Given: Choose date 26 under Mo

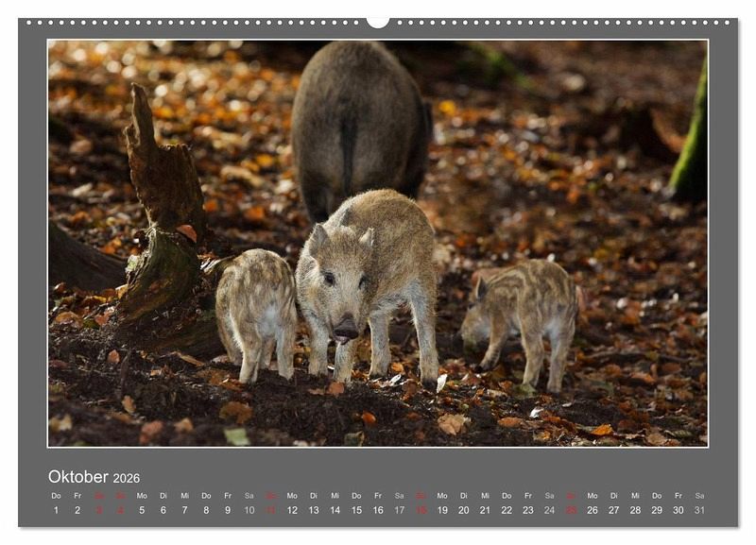Looking at the screenshot, I should click(593, 510).
